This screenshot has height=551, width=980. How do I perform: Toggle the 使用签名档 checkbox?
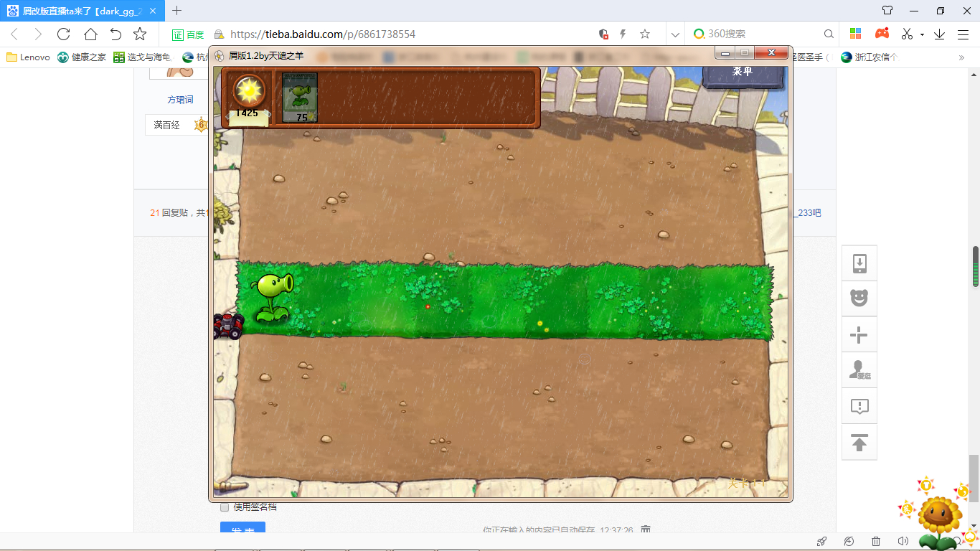point(225,507)
